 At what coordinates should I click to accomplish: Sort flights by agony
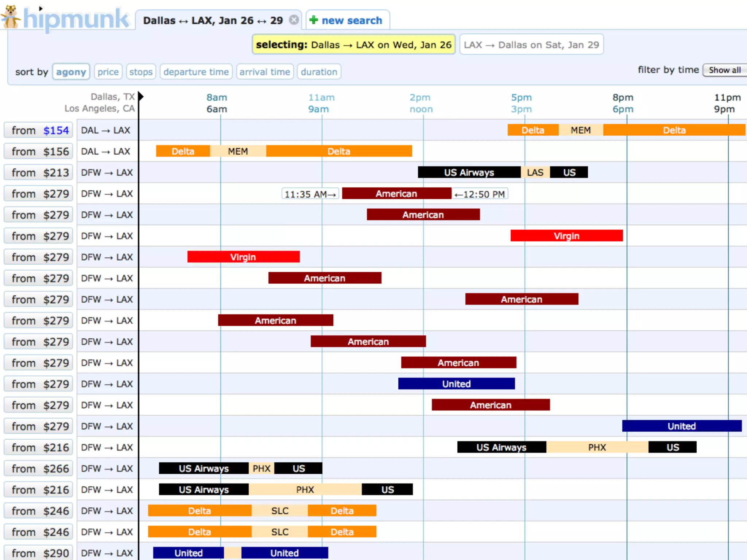(x=71, y=72)
